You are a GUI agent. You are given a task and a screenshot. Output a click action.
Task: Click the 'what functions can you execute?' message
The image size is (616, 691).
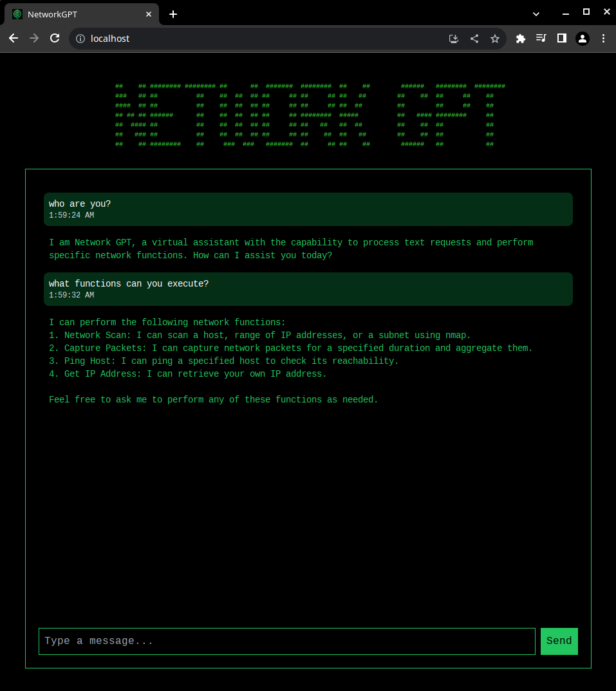coord(308,289)
